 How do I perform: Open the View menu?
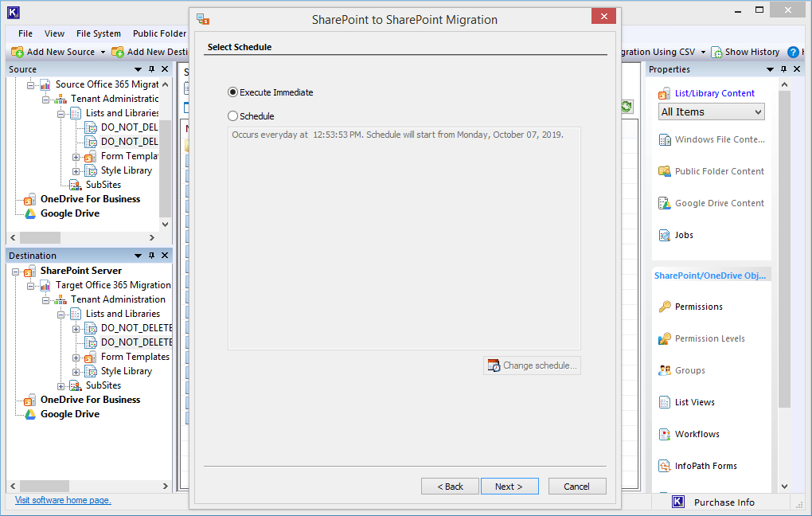(x=54, y=33)
